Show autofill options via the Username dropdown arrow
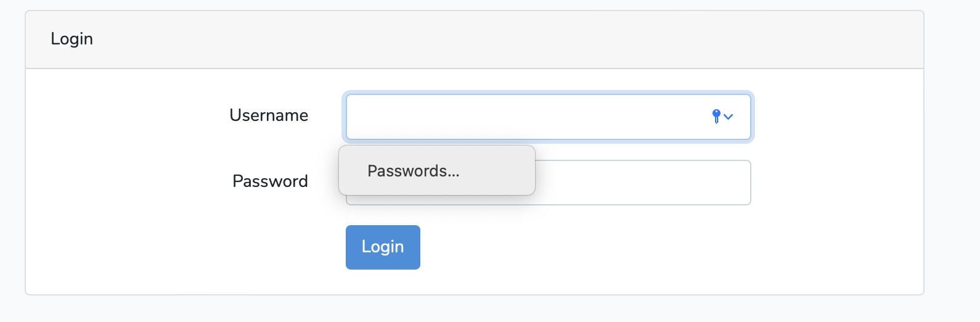Screen dimensions: 980x322 pos(729,117)
